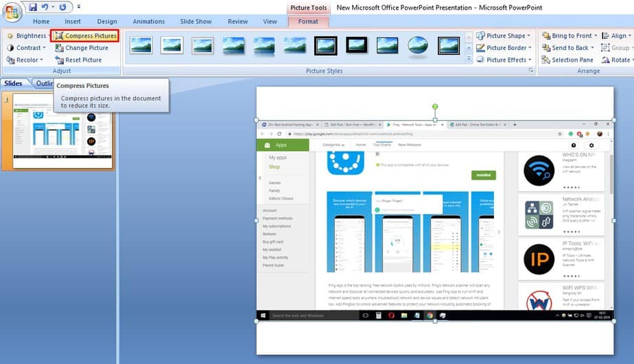Open the Home ribbon tab
This screenshot has height=364, width=634.
41,21
